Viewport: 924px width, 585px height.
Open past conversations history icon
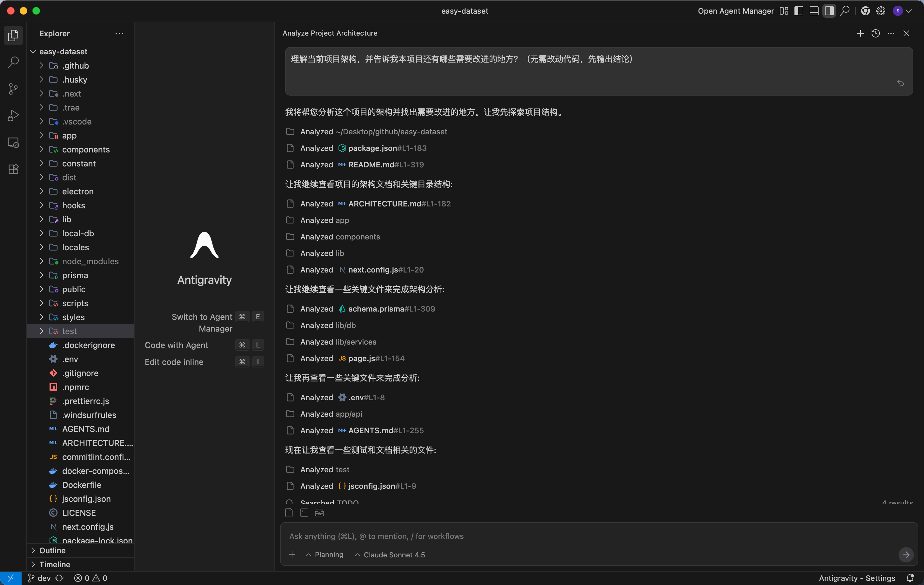click(875, 33)
